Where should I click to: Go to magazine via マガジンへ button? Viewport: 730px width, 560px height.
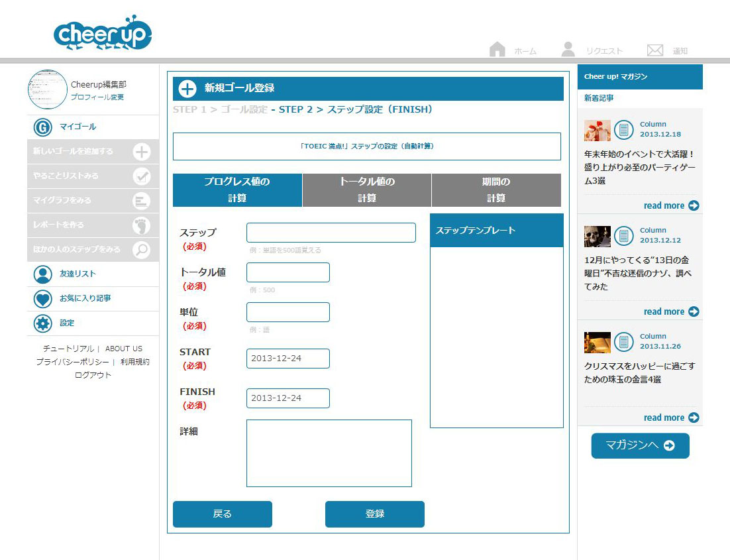point(640,446)
